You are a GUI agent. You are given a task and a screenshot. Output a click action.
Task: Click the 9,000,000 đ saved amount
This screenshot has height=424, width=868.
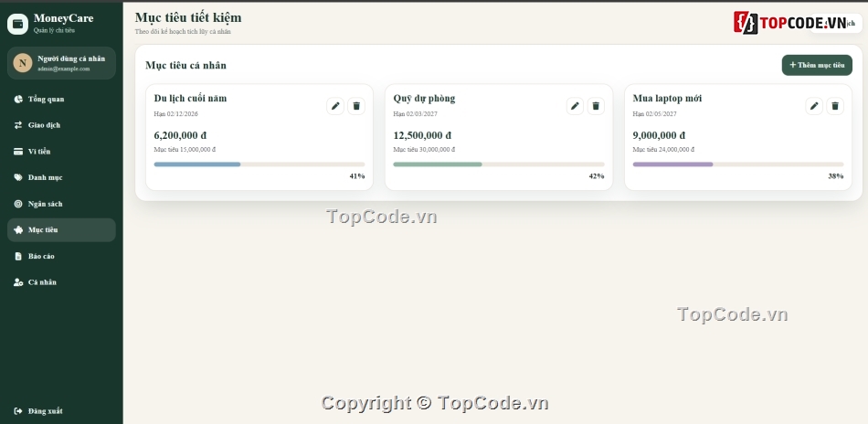(659, 135)
